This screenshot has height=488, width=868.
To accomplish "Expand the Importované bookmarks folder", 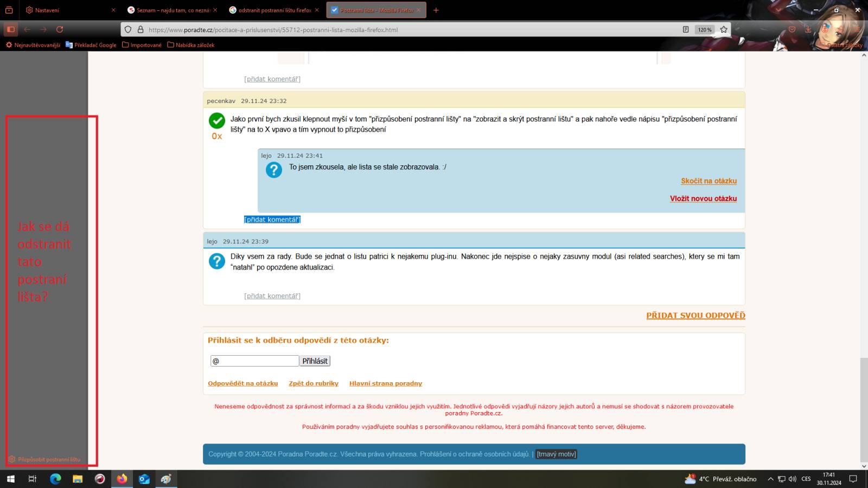I will (x=142, y=45).
